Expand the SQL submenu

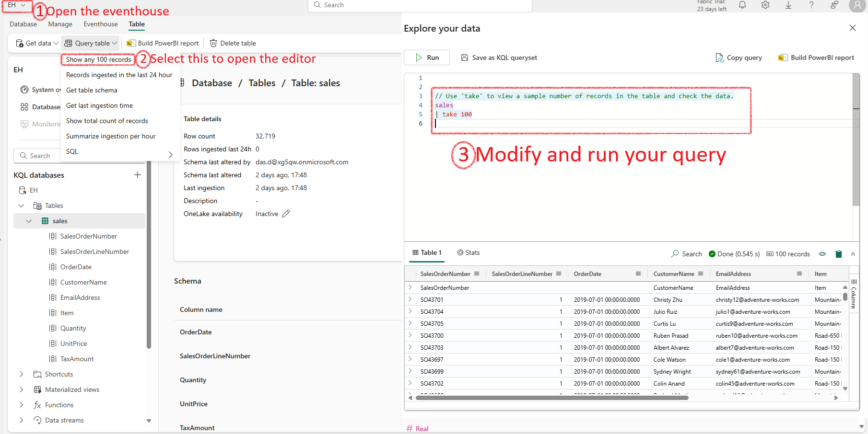[x=119, y=152]
